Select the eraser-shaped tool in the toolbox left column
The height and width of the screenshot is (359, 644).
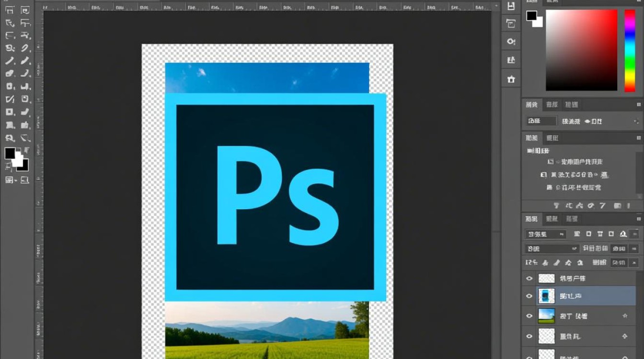(10, 74)
